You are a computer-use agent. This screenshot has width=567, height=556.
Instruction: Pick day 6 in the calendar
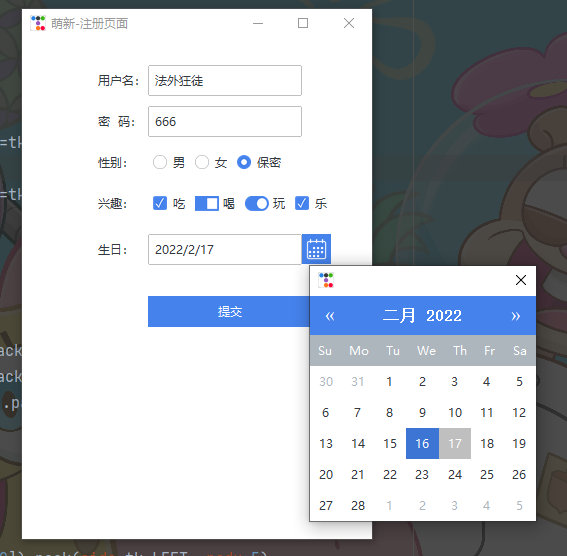(x=325, y=412)
